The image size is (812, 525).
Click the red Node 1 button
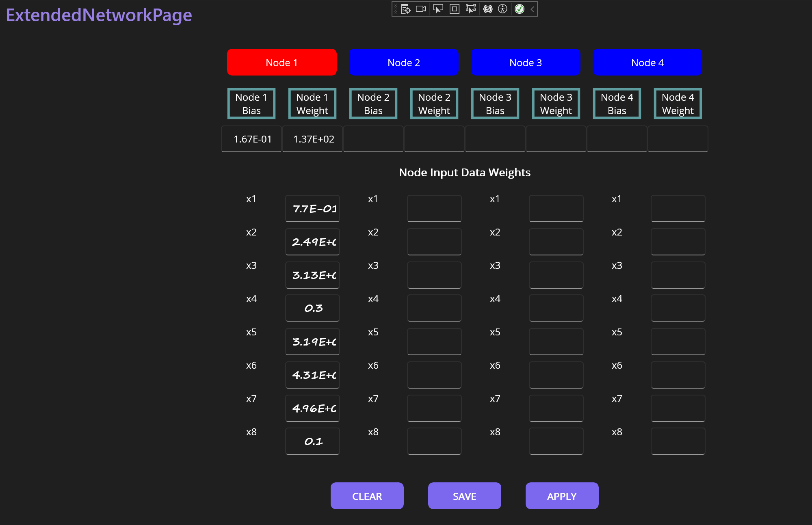(x=281, y=63)
